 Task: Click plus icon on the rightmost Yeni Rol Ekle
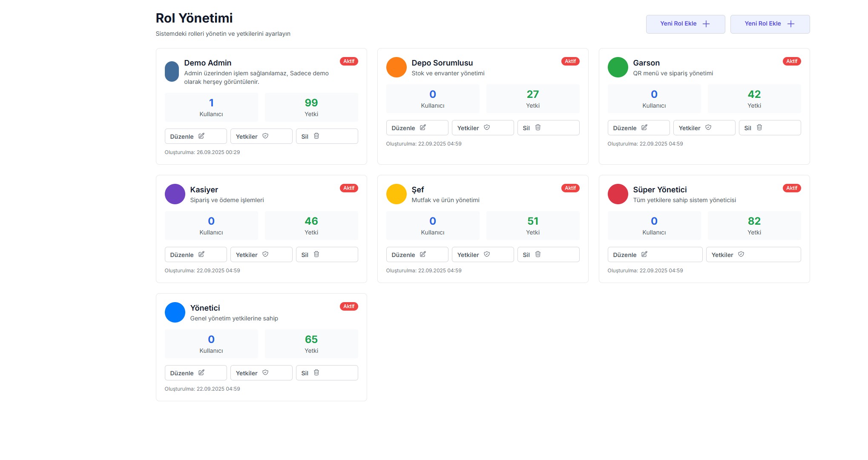[x=791, y=24]
